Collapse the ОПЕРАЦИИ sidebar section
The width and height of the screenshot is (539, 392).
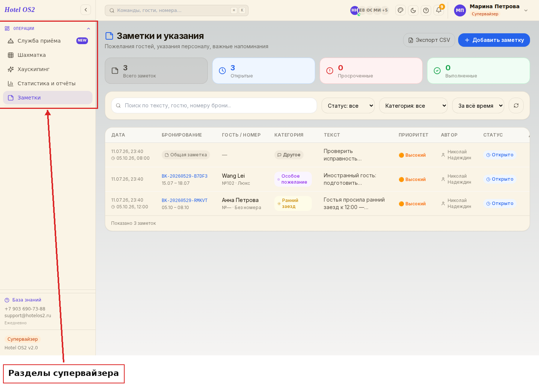click(x=48, y=28)
